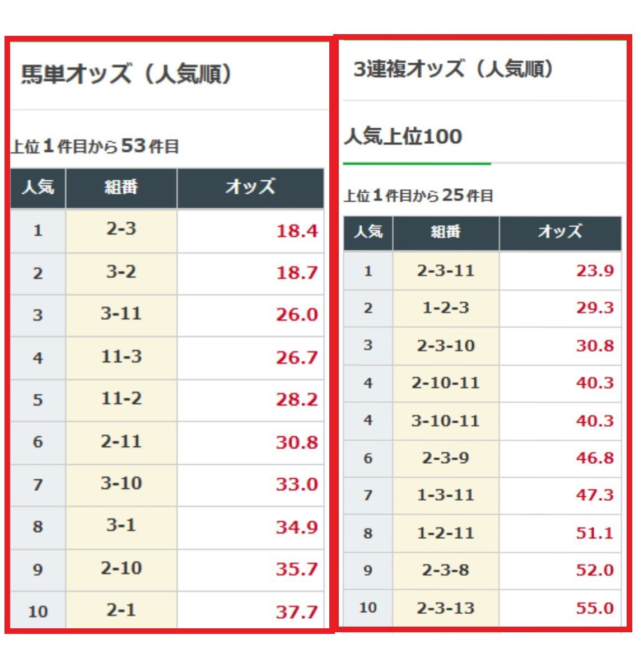Open the 人気上位100 tab

point(404,137)
